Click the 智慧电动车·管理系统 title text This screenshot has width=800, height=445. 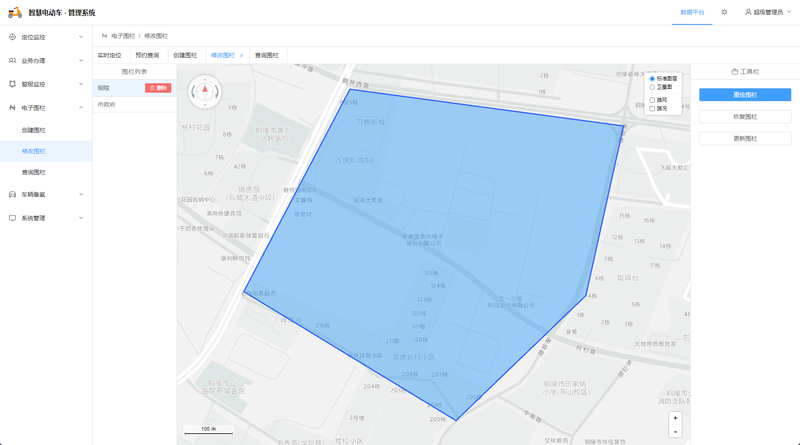point(62,12)
